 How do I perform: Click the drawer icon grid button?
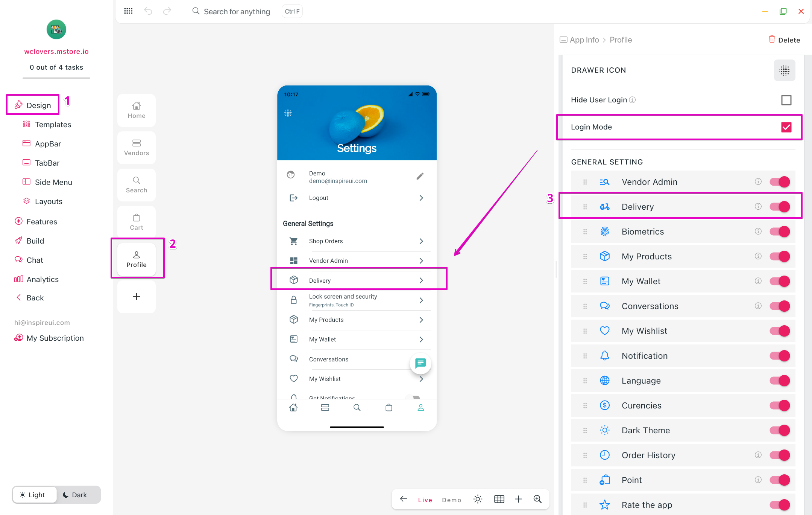784,70
